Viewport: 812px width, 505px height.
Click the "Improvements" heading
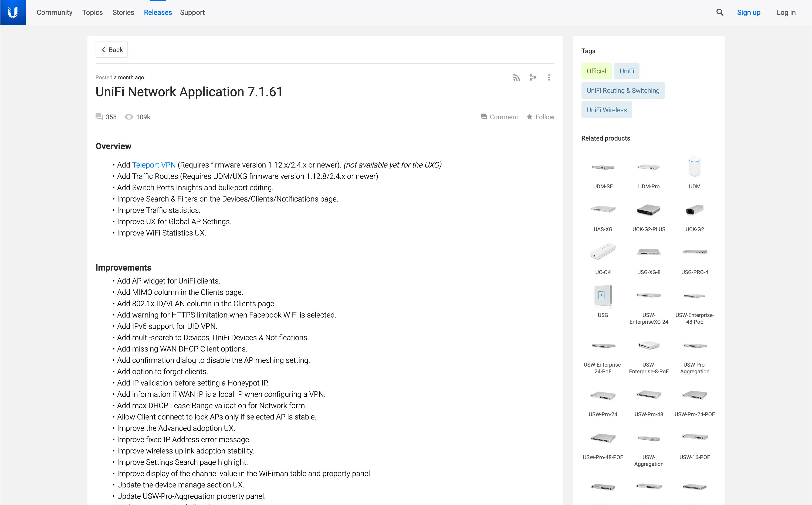coord(123,268)
